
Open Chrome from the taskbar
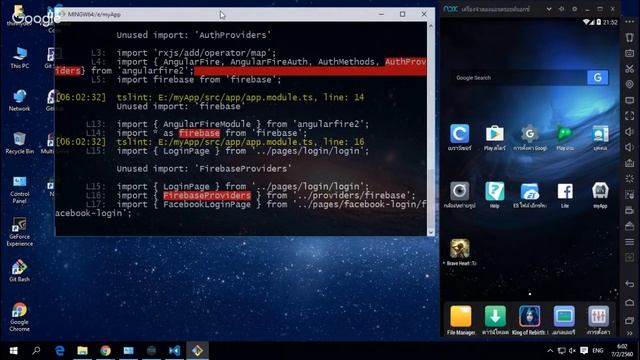(106, 351)
